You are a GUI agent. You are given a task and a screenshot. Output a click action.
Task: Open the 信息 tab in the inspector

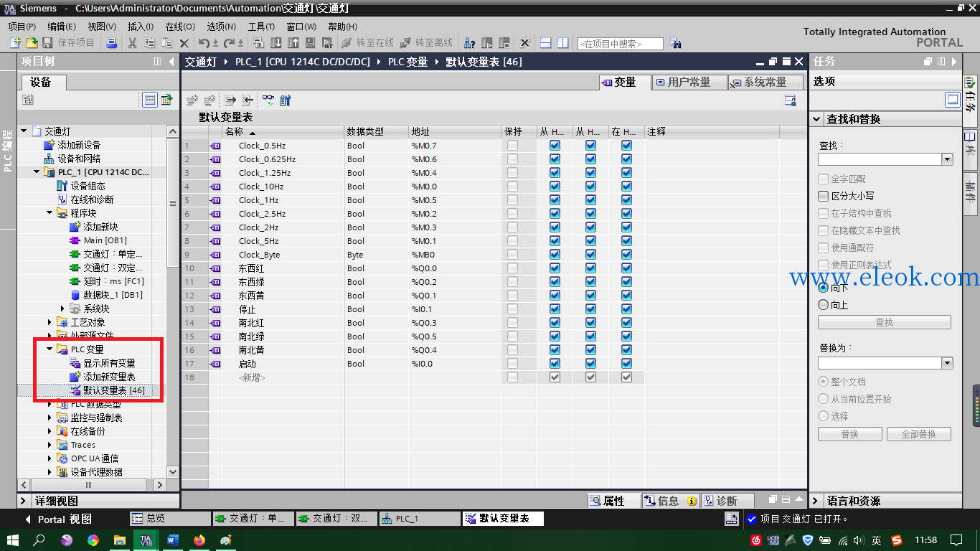point(669,501)
